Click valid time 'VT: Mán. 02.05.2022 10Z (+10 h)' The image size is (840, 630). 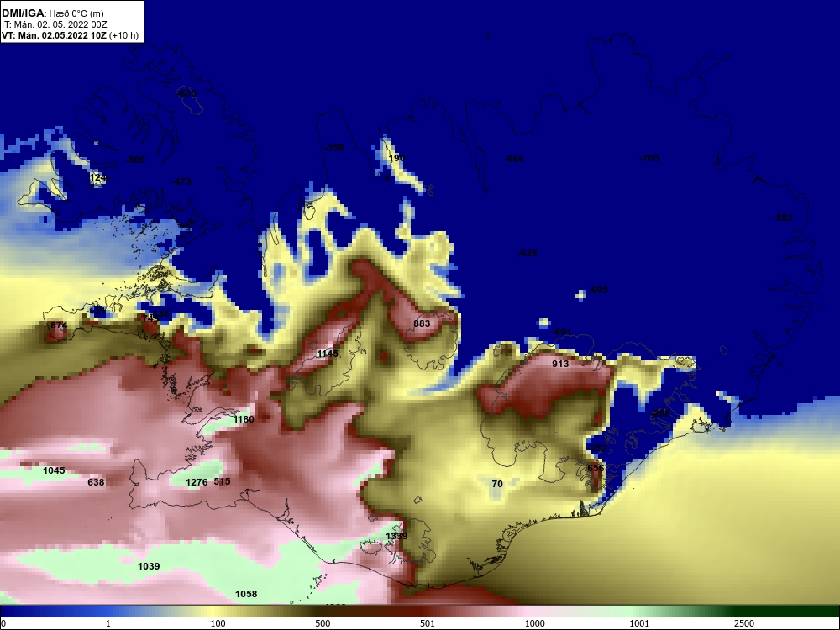(70, 35)
